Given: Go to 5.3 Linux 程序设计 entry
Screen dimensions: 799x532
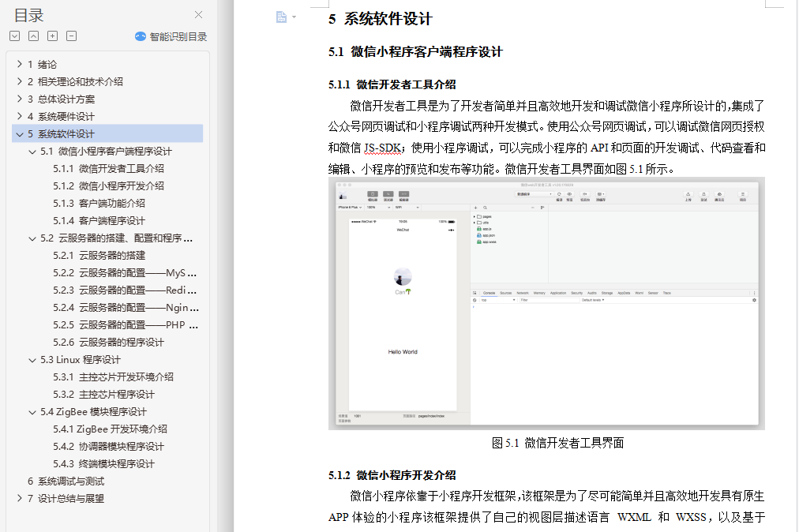Looking at the screenshot, I should tap(81, 360).
